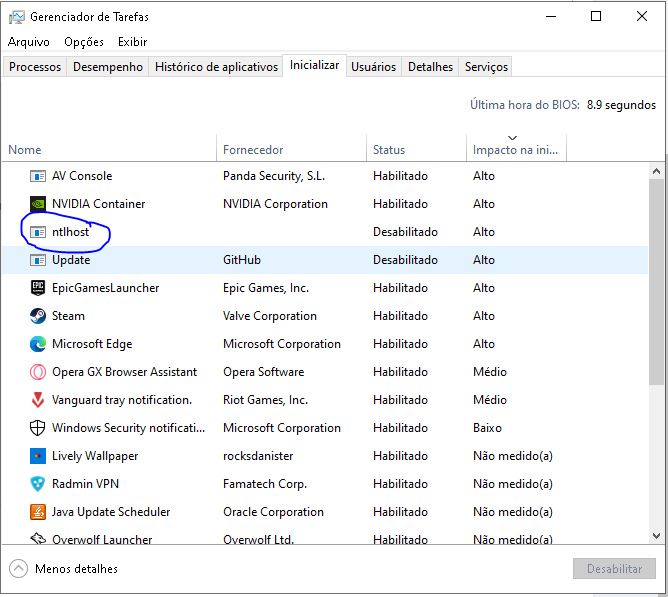Switch to the Usuários tab
668x597 pixels.
[x=374, y=67]
